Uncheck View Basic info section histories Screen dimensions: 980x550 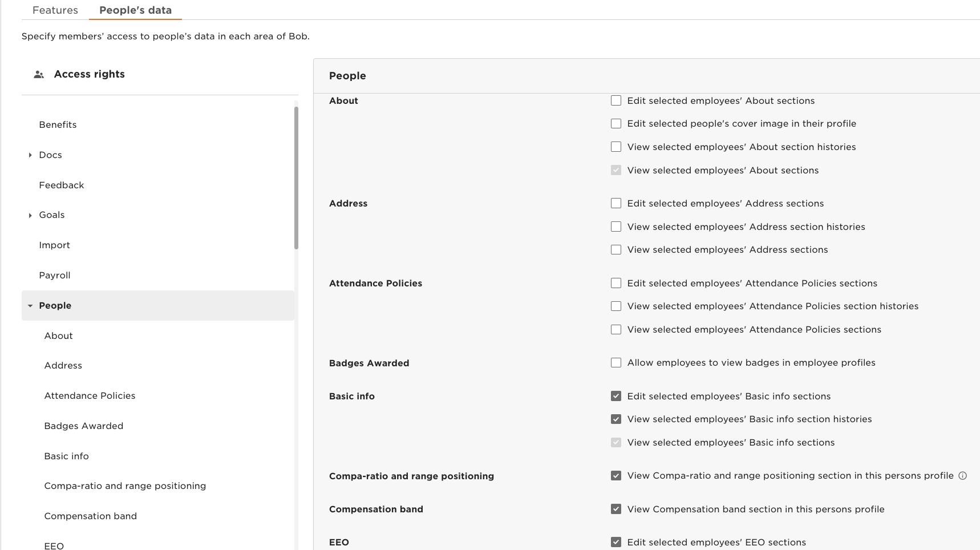(616, 419)
